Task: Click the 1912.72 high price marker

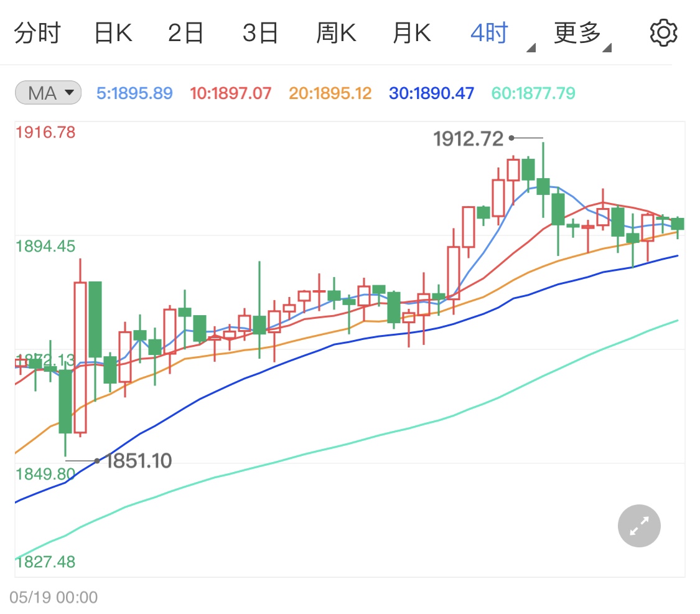Action: tap(469, 138)
